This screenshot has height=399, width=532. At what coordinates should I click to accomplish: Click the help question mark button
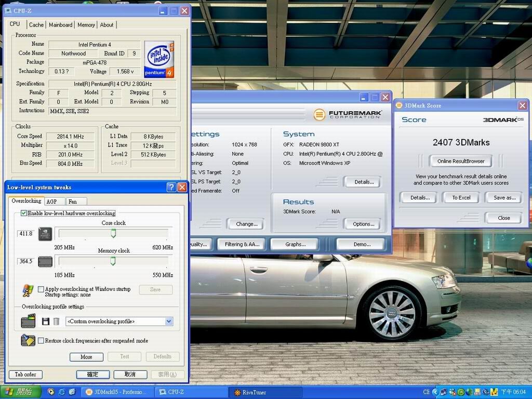point(171,188)
